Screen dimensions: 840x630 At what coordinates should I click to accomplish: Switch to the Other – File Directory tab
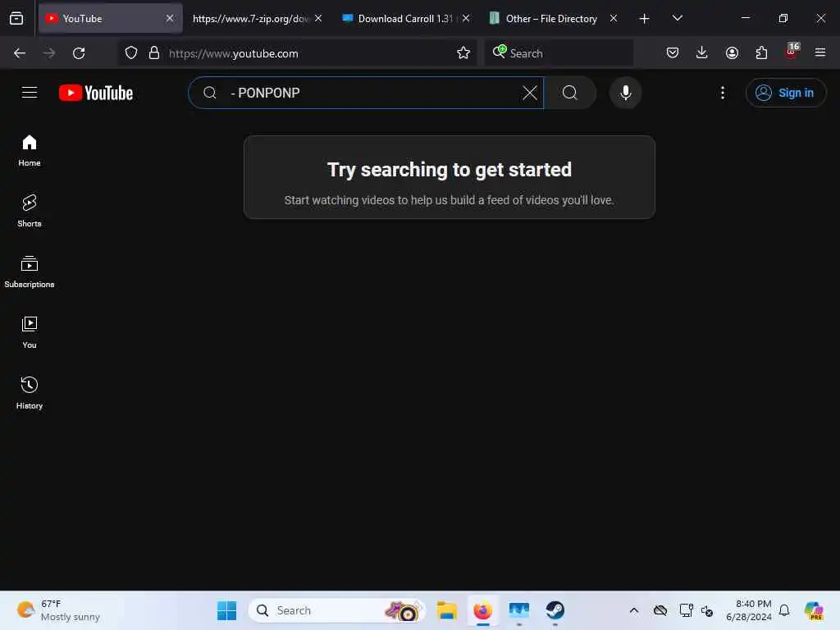point(551,19)
